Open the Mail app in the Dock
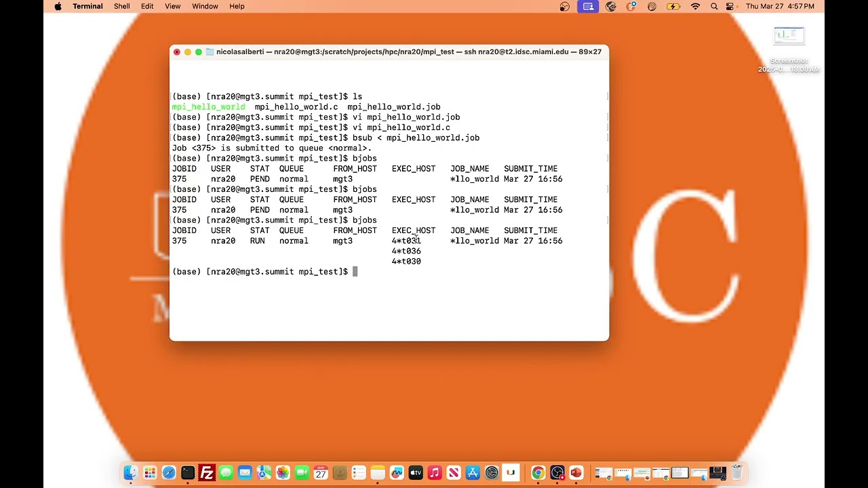This screenshot has width=868, height=488. pos(245,472)
